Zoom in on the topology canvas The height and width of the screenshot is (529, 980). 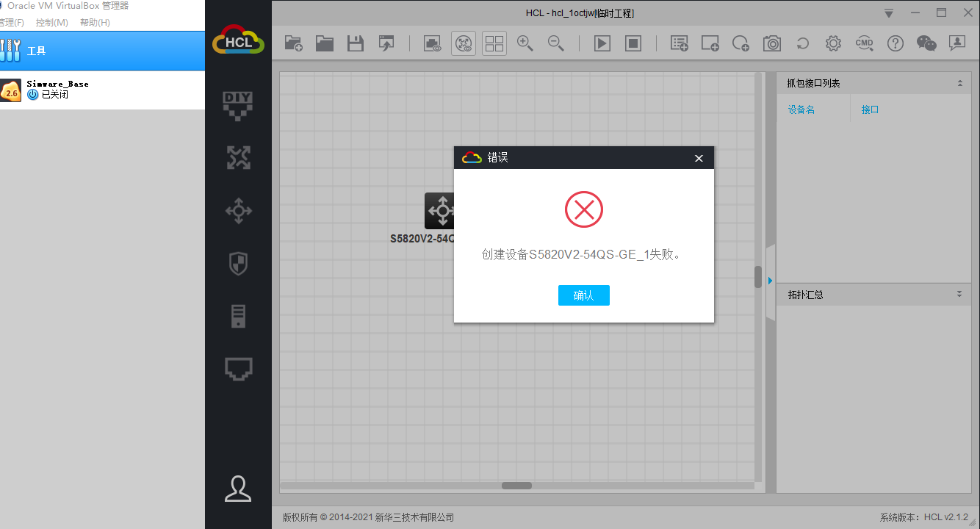click(x=525, y=43)
